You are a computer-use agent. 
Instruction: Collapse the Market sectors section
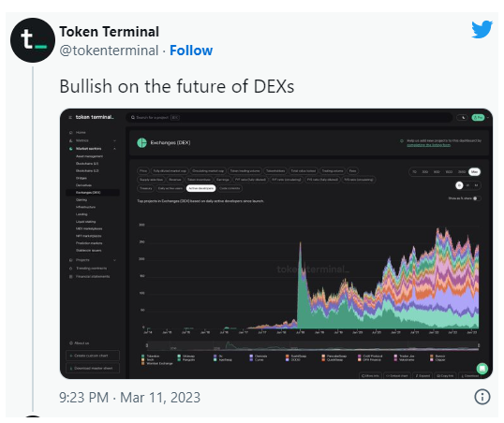pos(114,149)
